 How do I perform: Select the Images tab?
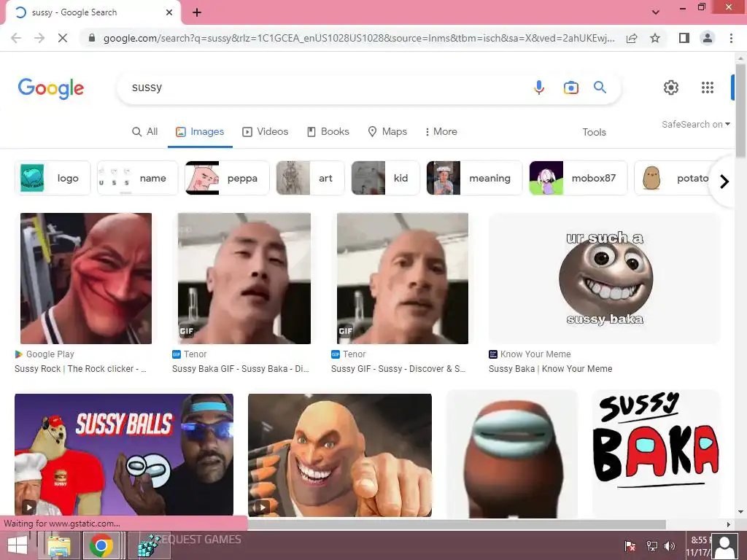200,132
